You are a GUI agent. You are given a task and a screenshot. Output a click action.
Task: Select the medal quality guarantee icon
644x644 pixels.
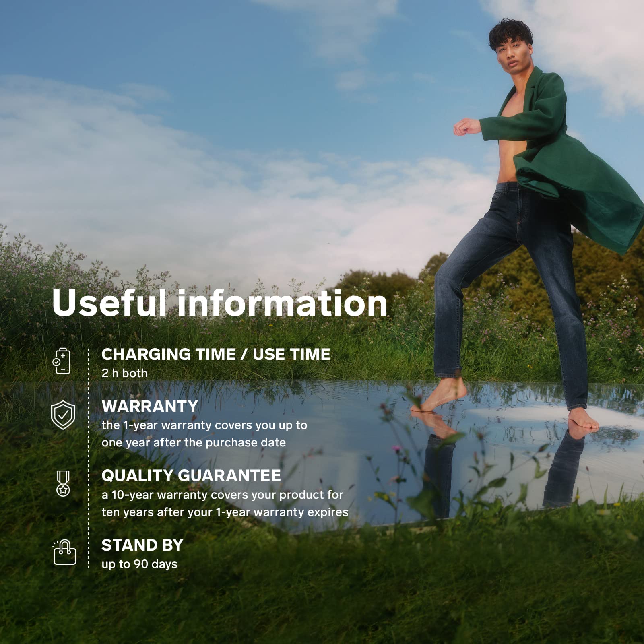[63, 483]
